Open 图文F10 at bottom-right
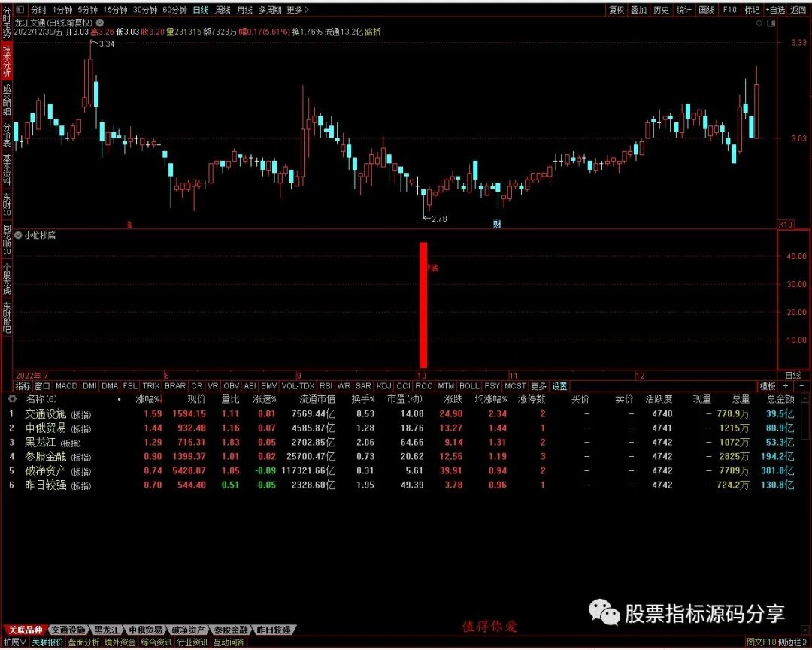The height and width of the screenshot is (650, 812). point(761,642)
